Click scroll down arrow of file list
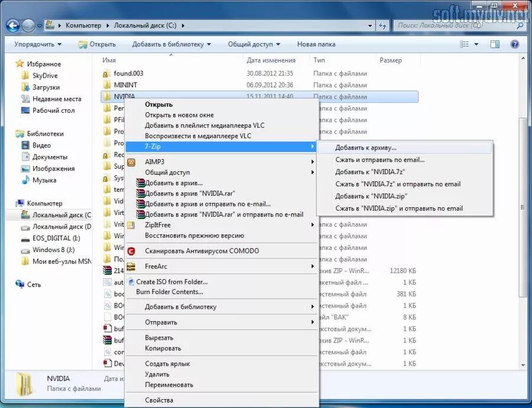The image size is (532, 408). tap(523, 365)
